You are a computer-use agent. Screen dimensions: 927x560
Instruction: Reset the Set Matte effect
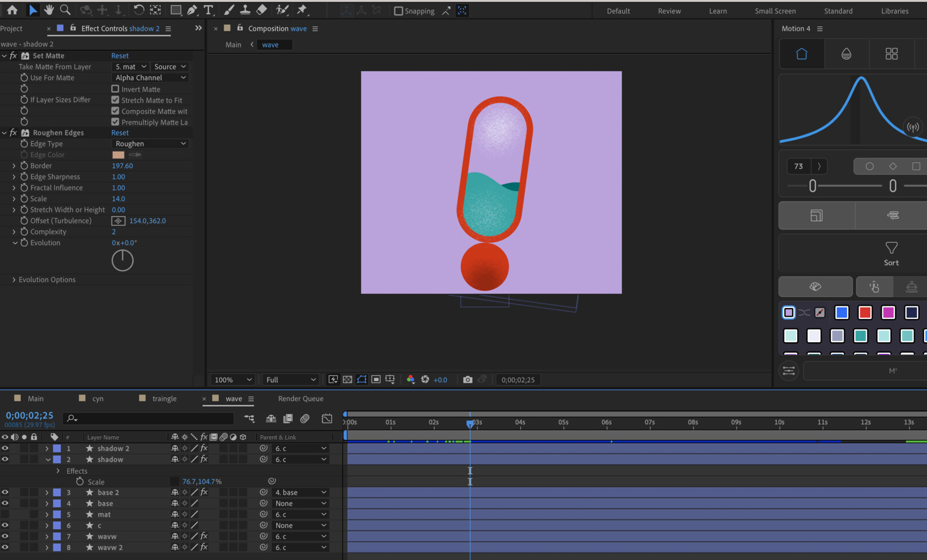pyautogui.click(x=120, y=56)
